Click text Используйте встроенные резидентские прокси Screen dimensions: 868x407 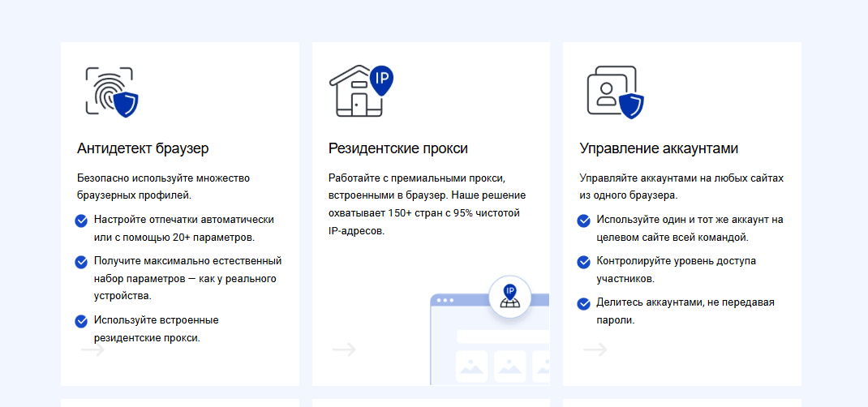pos(156,329)
